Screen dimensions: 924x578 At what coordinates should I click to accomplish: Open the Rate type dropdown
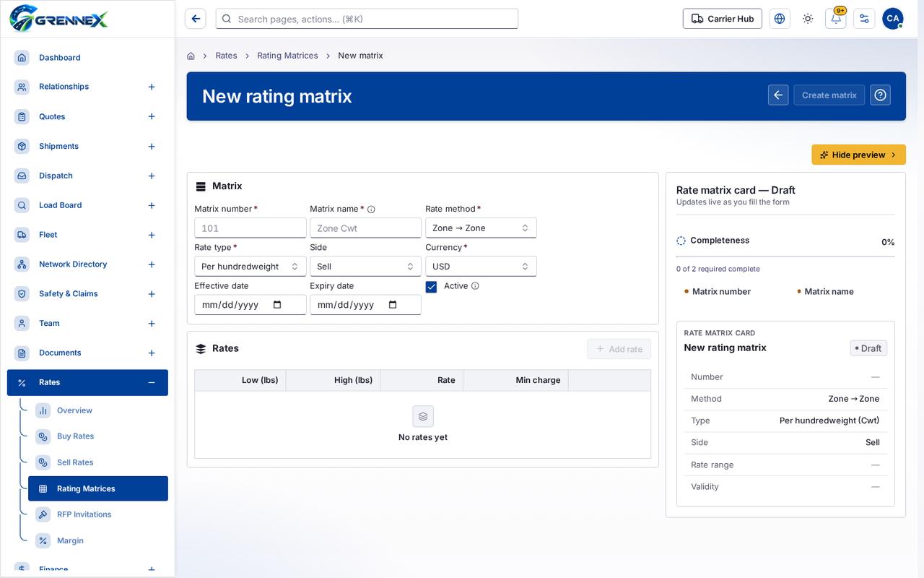click(x=250, y=266)
